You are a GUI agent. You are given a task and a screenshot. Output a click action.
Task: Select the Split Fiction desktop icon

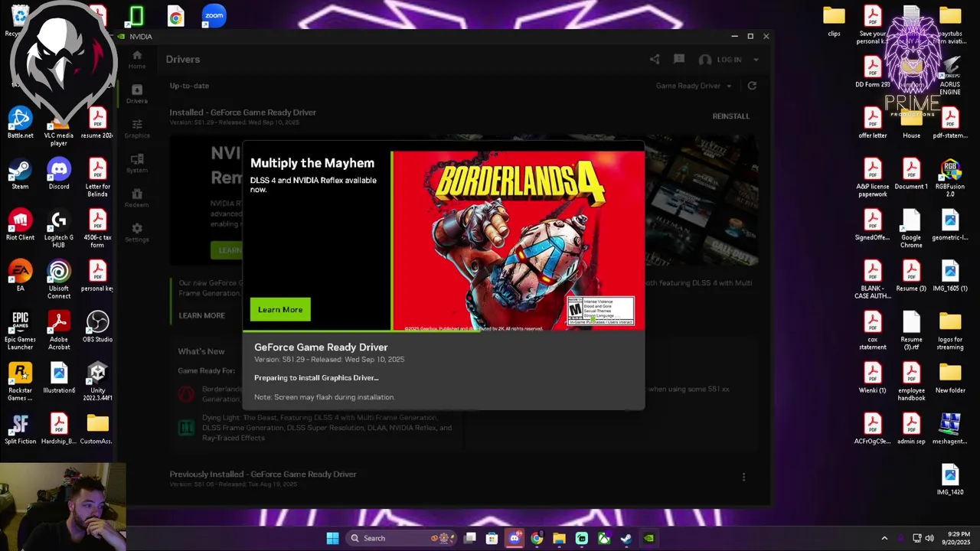click(x=20, y=429)
